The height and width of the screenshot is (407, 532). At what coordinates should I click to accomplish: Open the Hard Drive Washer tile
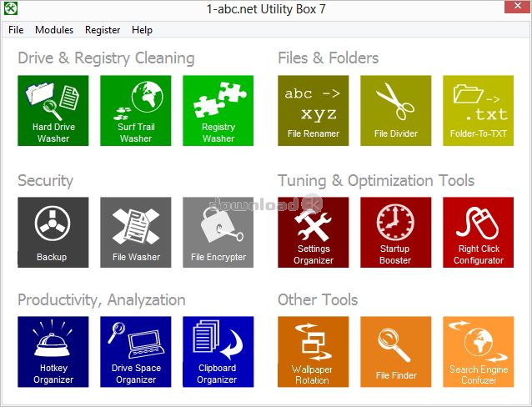pos(53,111)
